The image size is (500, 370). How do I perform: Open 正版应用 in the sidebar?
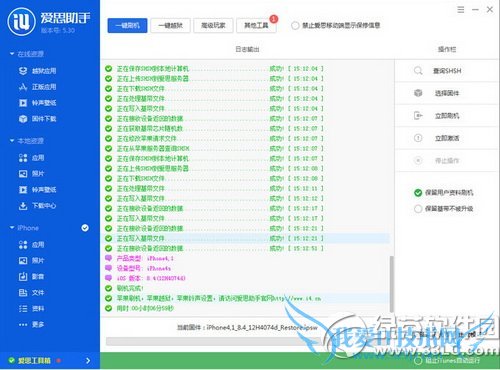(37, 87)
